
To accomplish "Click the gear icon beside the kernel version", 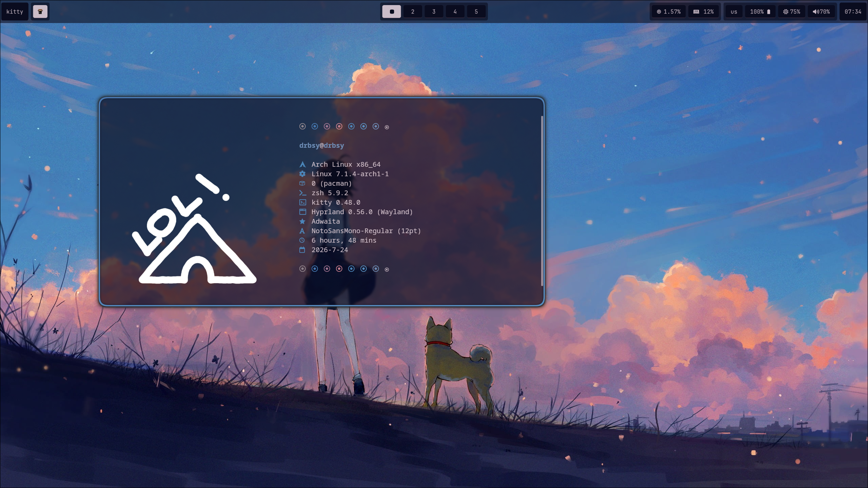I will [x=302, y=174].
